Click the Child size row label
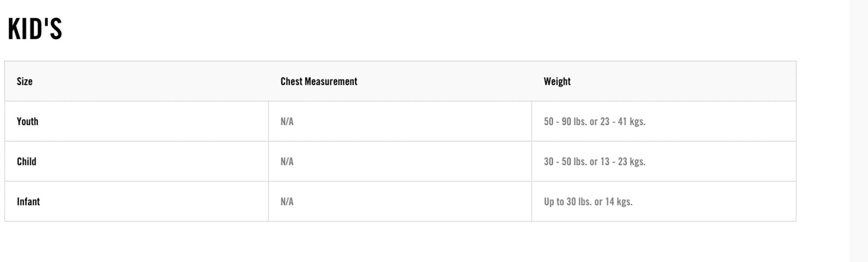The width and height of the screenshot is (868, 262). (x=26, y=162)
